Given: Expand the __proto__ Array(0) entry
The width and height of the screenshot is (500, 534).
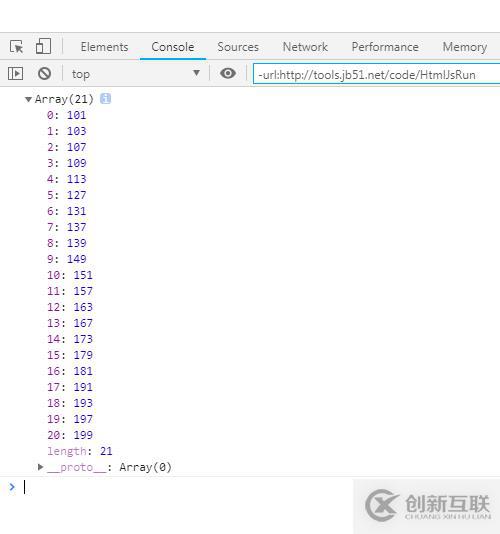Looking at the screenshot, I should click(41, 467).
